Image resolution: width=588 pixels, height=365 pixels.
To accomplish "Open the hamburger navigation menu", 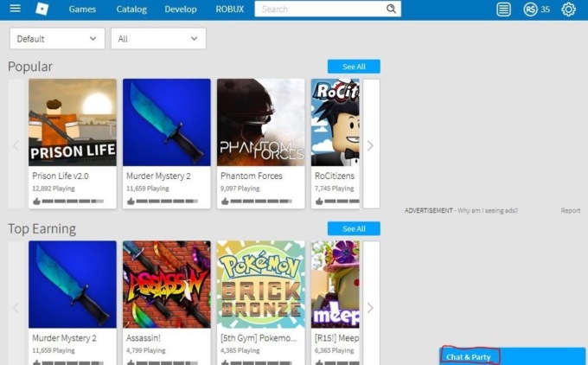I will tap(15, 9).
